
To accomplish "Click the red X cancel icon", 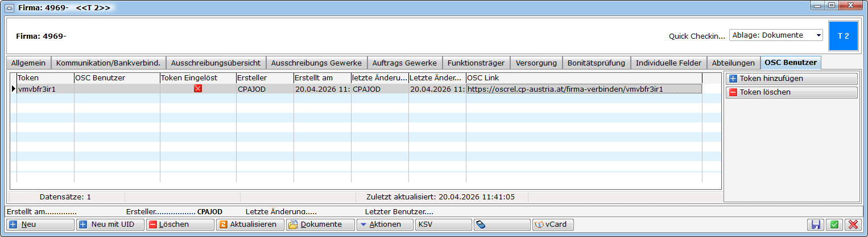I will click(853, 224).
